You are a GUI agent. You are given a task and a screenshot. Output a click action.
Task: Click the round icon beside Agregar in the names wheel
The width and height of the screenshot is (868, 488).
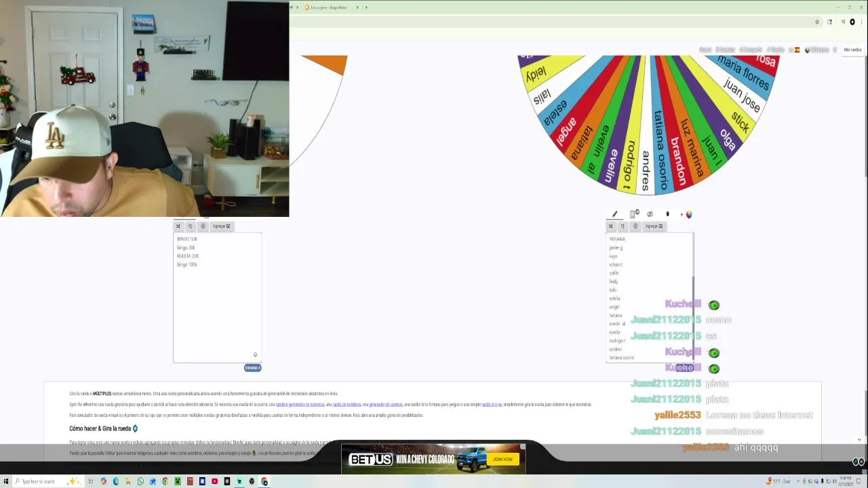[x=635, y=226]
